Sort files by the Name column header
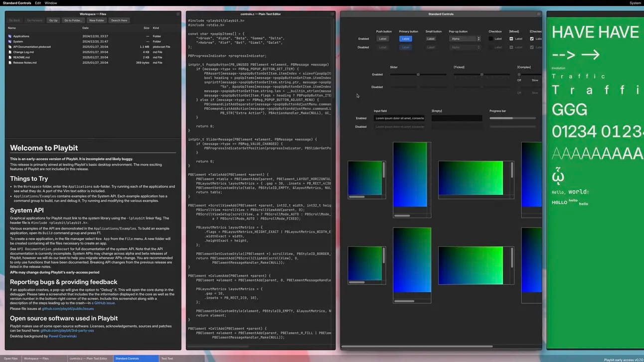Viewport: 644px width, 362px height. pos(12,28)
